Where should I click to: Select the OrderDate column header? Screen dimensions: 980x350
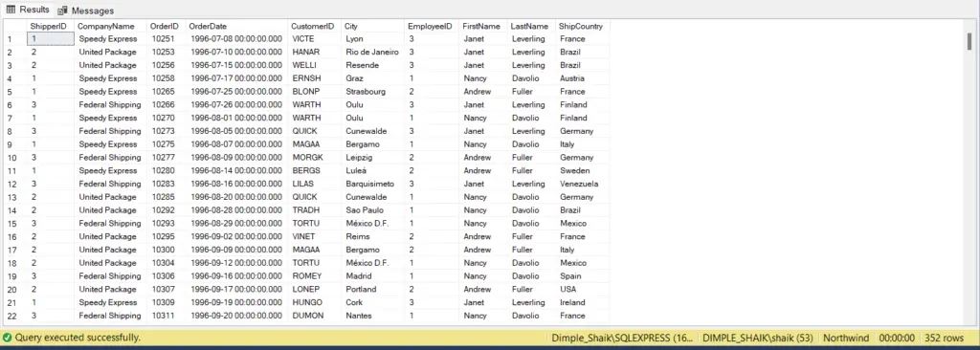[x=236, y=26]
